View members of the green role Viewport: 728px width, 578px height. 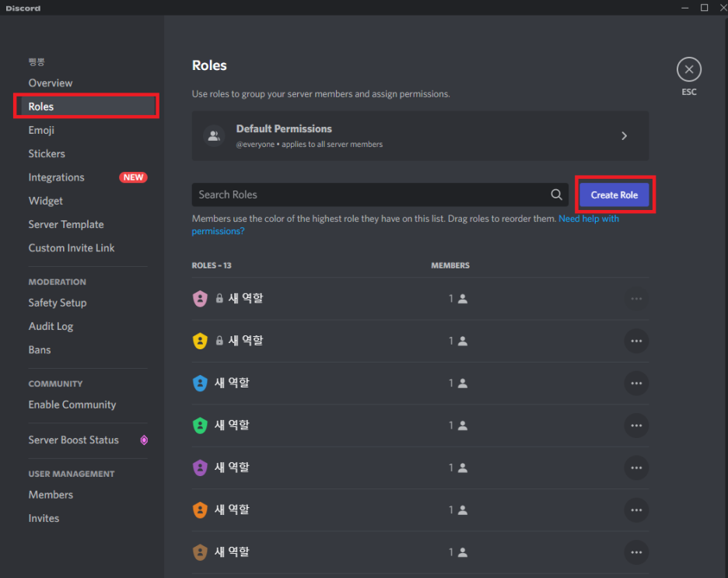(458, 426)
